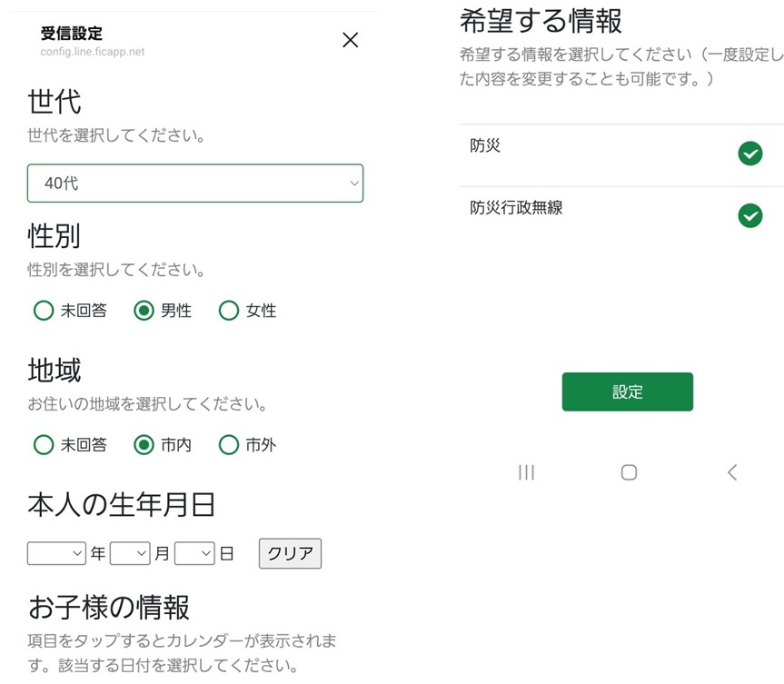This screenshot has width=784, height=684.
Task: Open the birth day (日) dropdown
Action: (194, 553)
